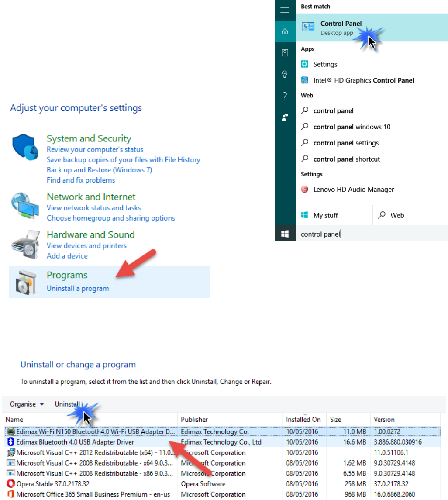Click the Windows Start button

(285, 234)
